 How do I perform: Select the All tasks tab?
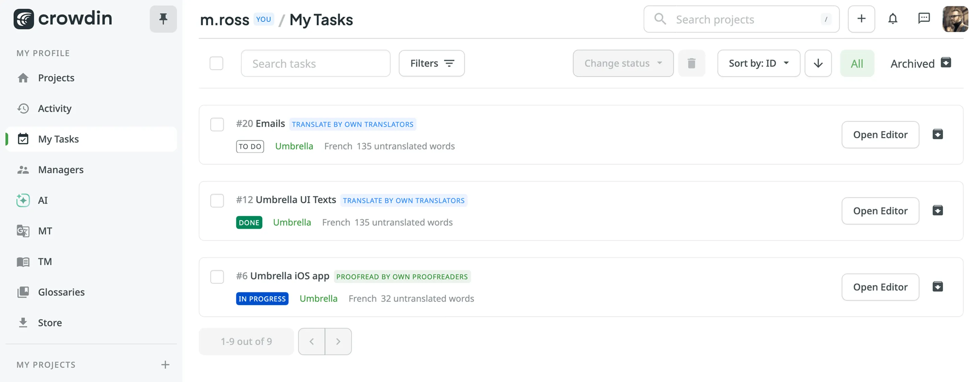(x=857, y=63)
